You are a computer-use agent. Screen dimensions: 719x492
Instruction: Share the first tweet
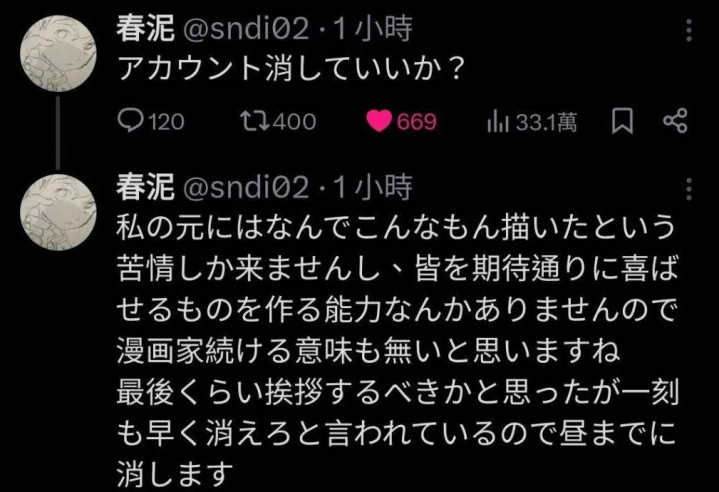675,121
